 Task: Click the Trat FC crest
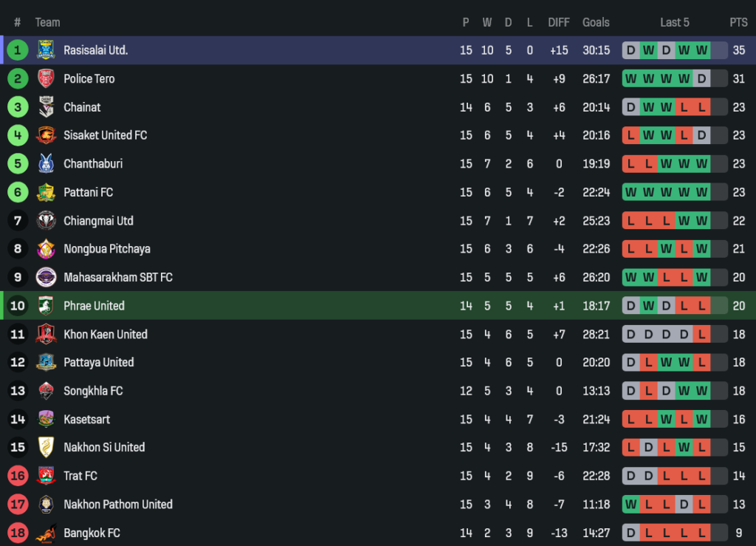[46, 476]
